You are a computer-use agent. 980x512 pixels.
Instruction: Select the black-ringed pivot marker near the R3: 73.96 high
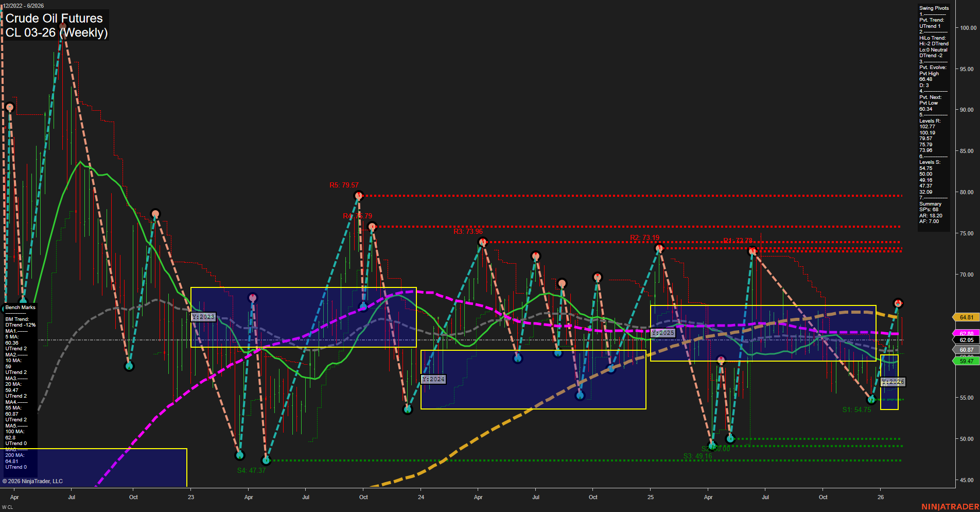(x=482, y=241)
